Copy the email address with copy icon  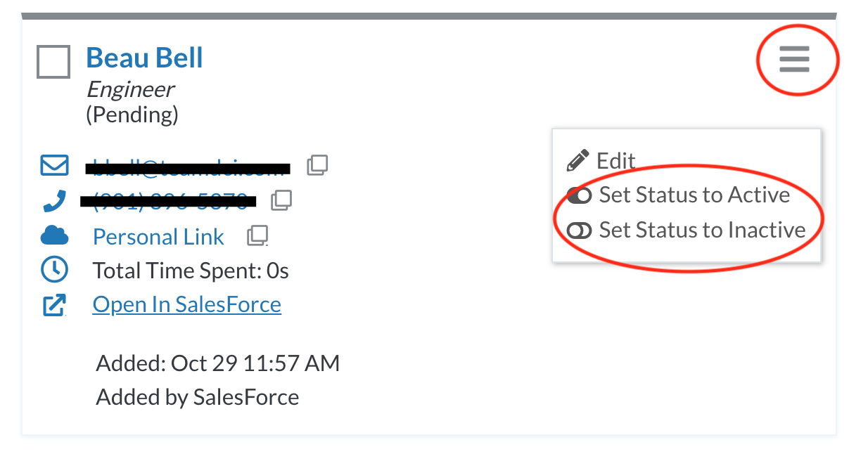click(x=317, y=165)
